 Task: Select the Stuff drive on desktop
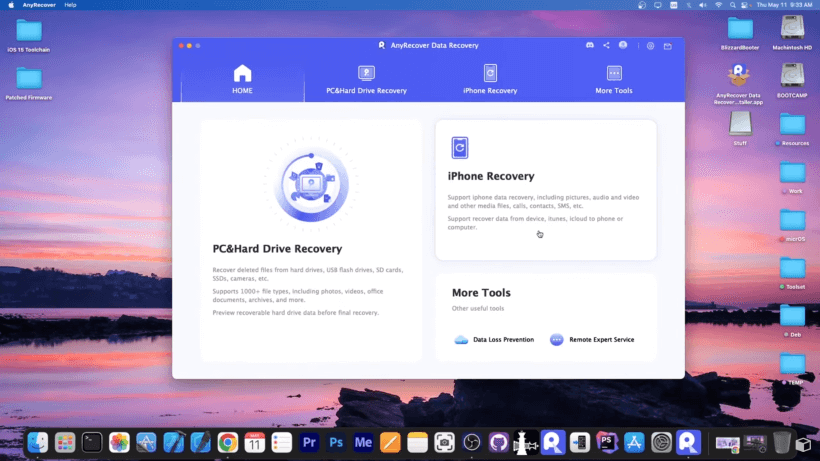[x=740, y=129]
